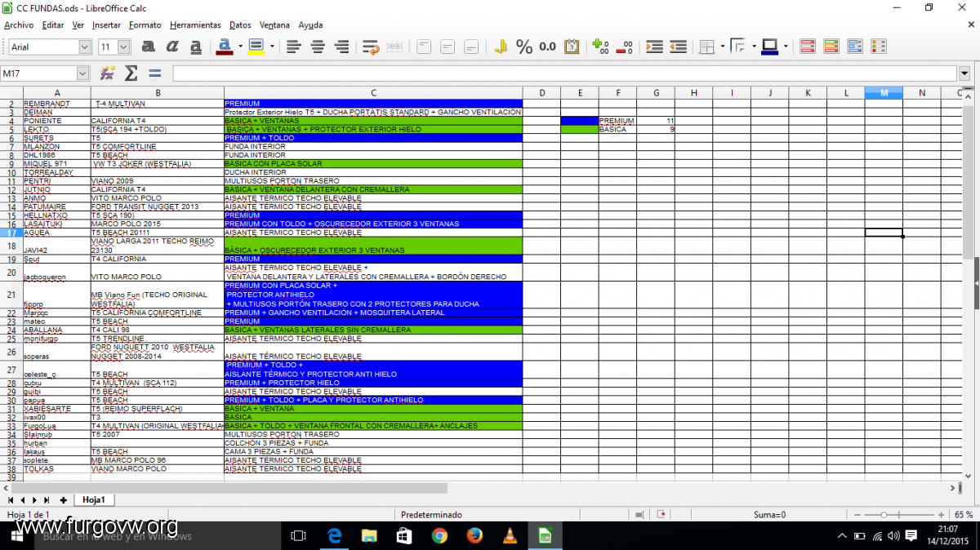Format cell as percent
980x550 pixels.
coord(524,47)
